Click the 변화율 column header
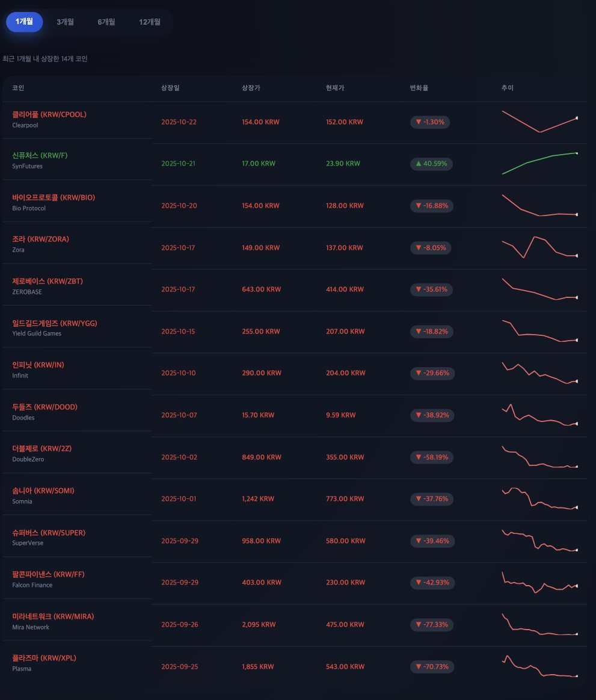The image size is (596, 700). [x=419, y=88]
